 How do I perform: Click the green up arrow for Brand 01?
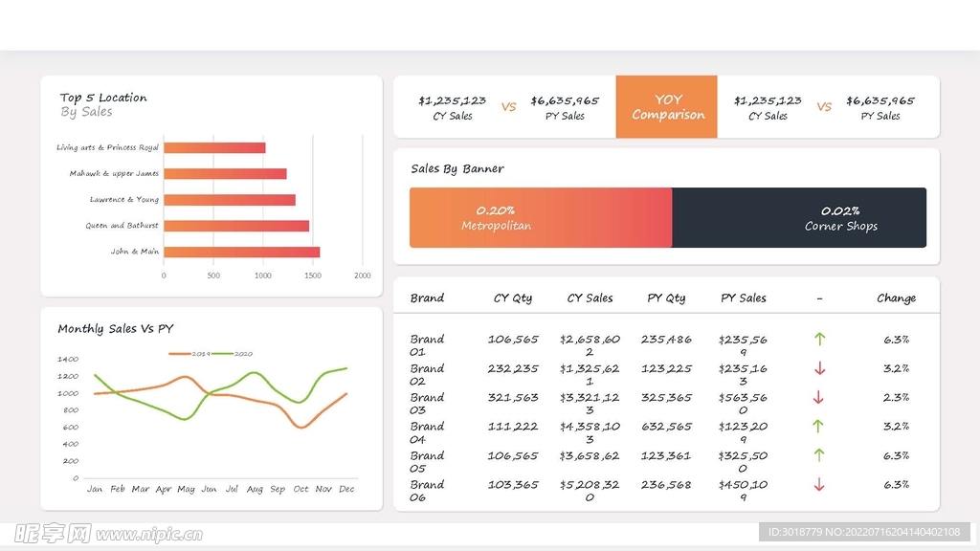819,339
